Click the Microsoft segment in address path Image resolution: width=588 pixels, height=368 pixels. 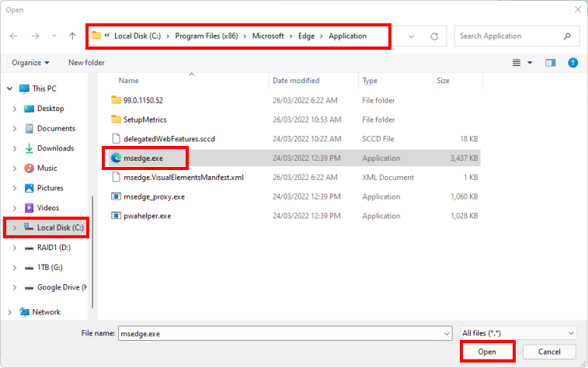[x=268, y=36]
